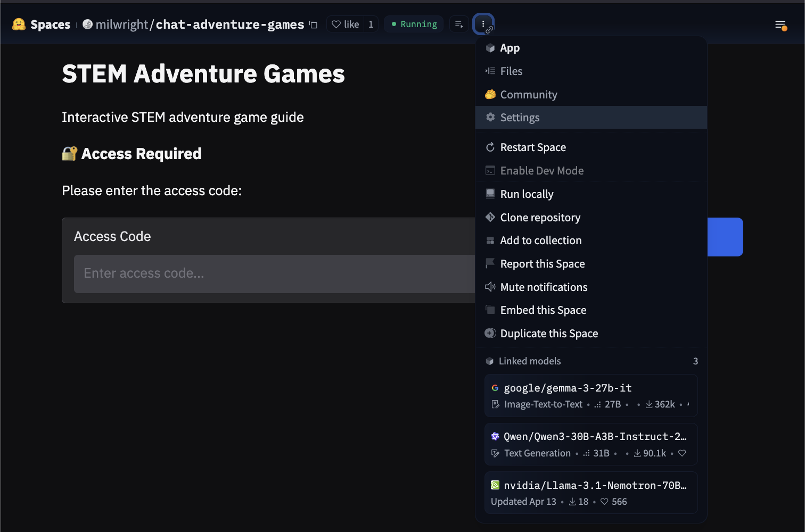Click the Clone repository git icon
Image resolution: width=805 pixels, height=532 pixels.
click(x=490, y=217)
